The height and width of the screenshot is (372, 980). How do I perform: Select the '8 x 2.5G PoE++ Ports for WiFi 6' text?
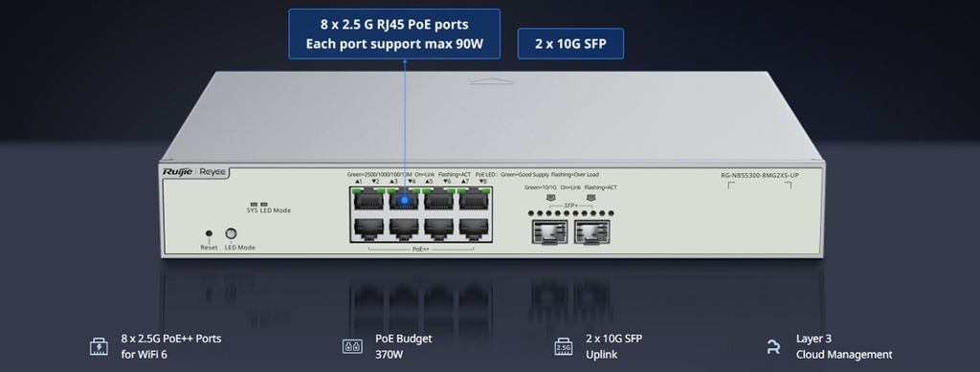tap(171, 346)
